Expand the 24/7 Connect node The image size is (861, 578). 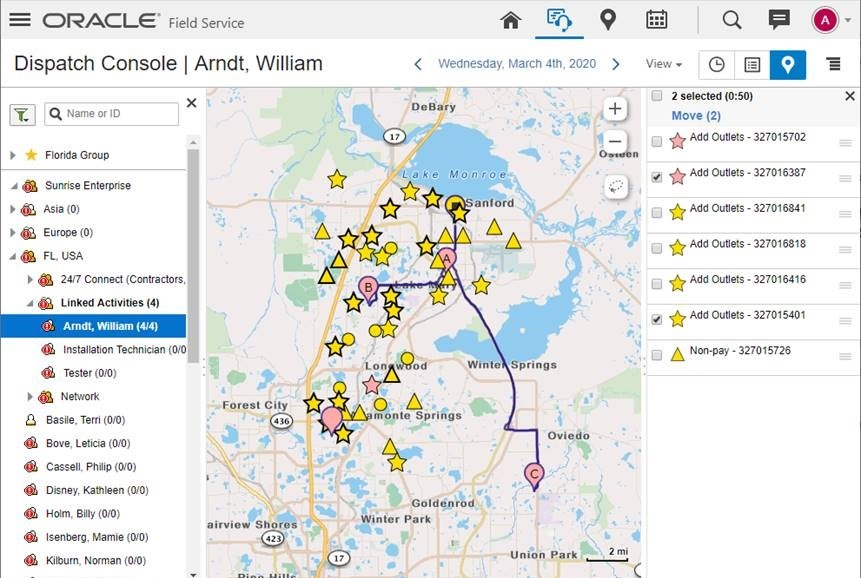pos(30,279)
